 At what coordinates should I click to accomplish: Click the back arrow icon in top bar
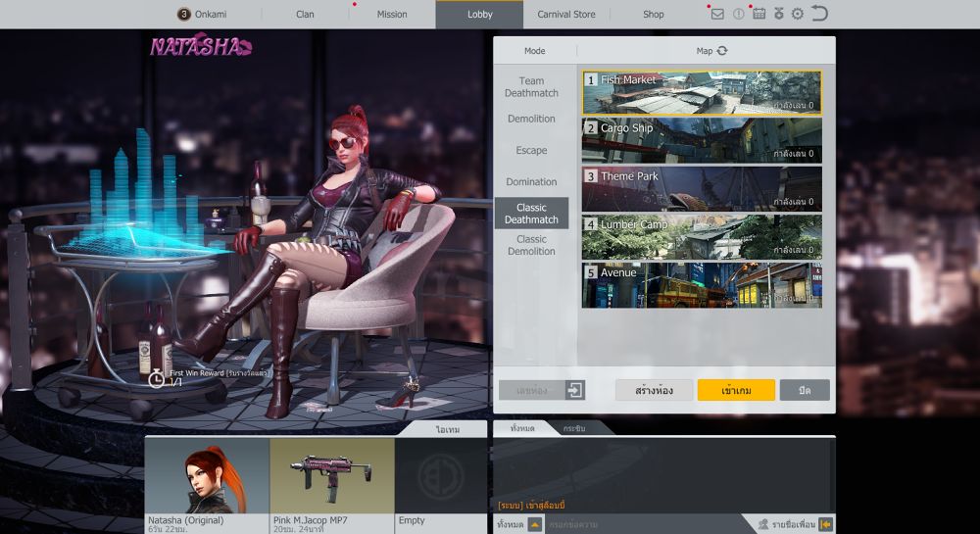[820, 14]
